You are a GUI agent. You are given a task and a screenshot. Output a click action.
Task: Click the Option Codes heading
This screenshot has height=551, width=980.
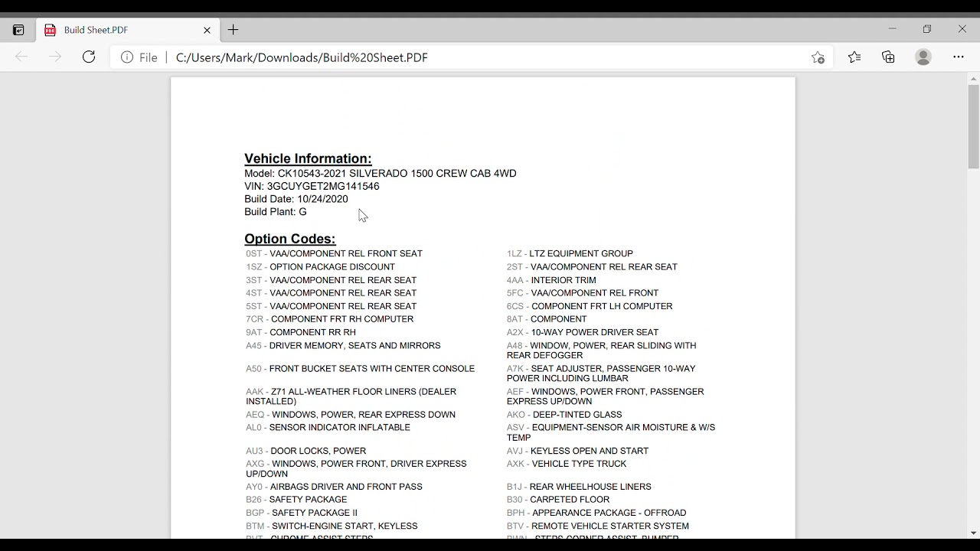pyautogui.click(x=290, y=239)
